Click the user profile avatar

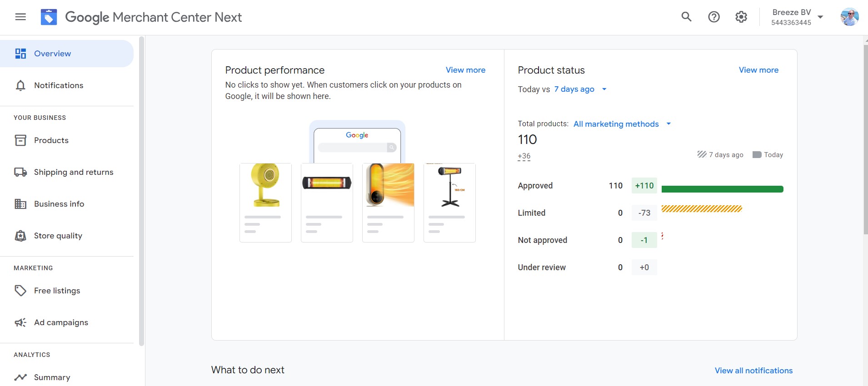pyautogui.click(x=849, y=17)
